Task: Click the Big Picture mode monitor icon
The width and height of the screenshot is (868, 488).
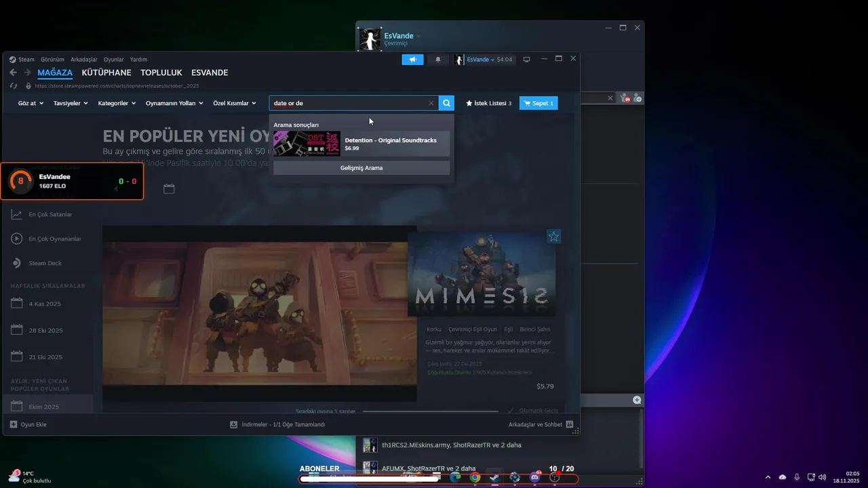Action: (526, 60)
